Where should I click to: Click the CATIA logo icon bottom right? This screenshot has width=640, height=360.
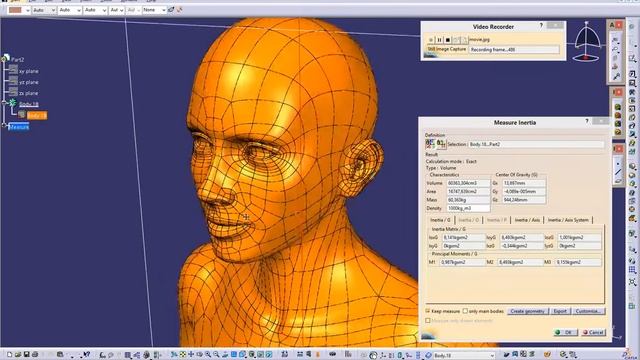[x=627, y=354]
